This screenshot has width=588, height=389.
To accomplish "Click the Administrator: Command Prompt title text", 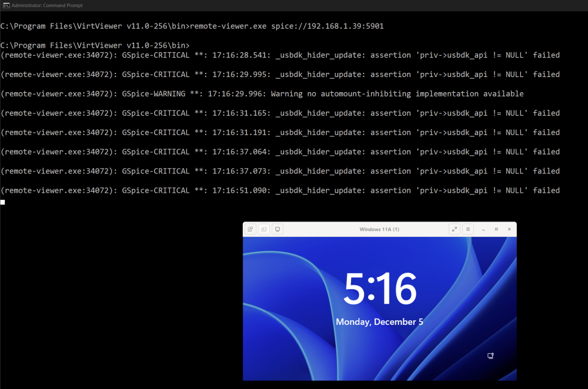I will coord(47,5).
